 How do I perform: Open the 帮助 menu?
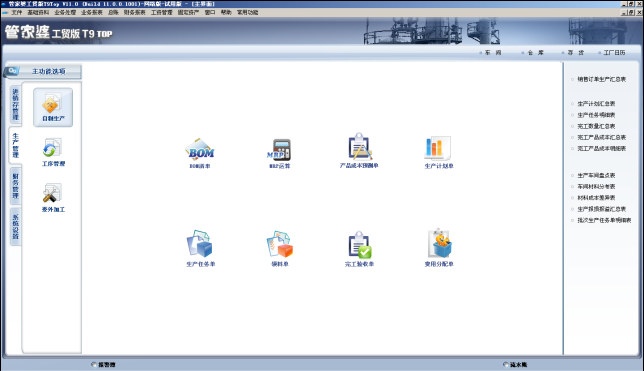226,13
